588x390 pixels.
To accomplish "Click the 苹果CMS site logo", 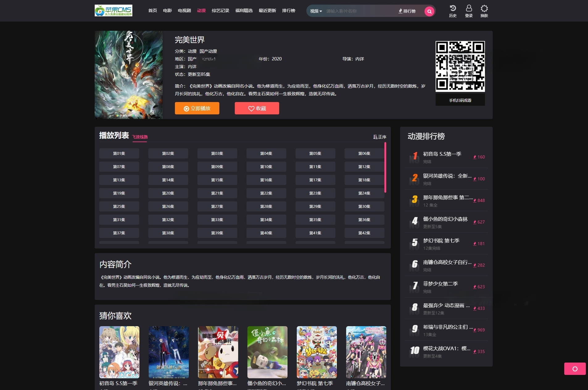I will [x=114, y=10].
